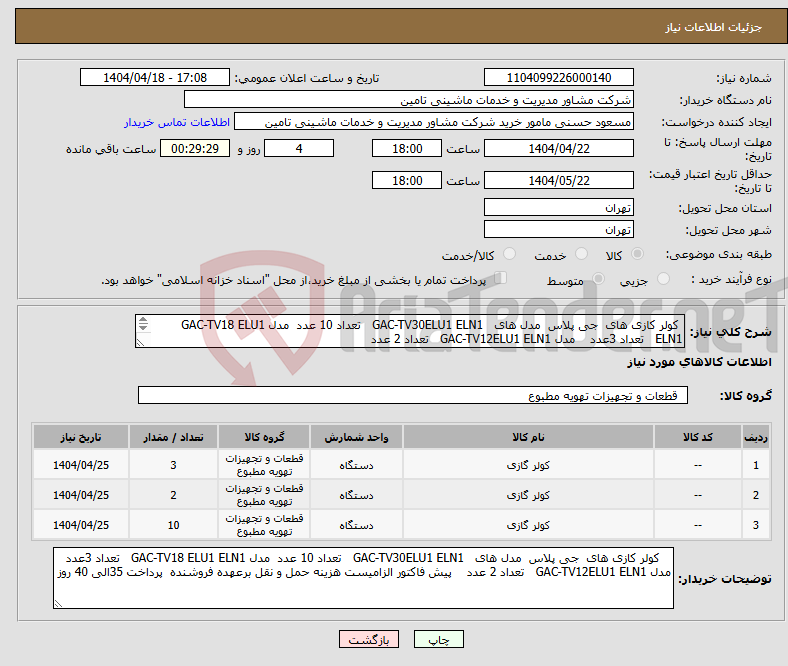Click the page header جزئیات اطلاعات نیاز
Viewport: 788px width, 666px height.
coord(713,27)
